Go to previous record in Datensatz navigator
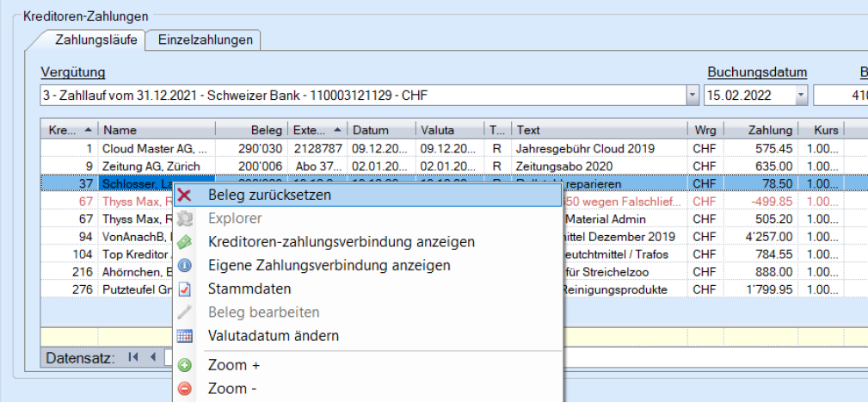 (153, 357)
